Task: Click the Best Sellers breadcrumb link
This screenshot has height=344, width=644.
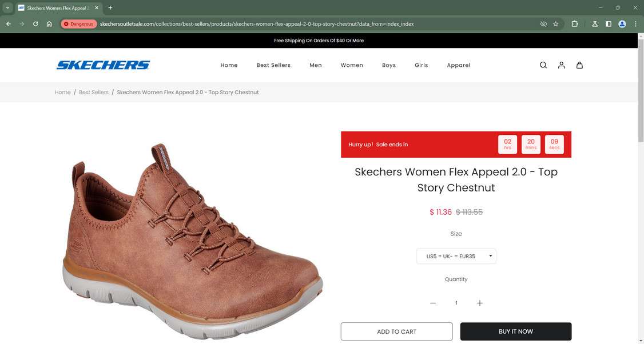Action: tap(94, 93)
